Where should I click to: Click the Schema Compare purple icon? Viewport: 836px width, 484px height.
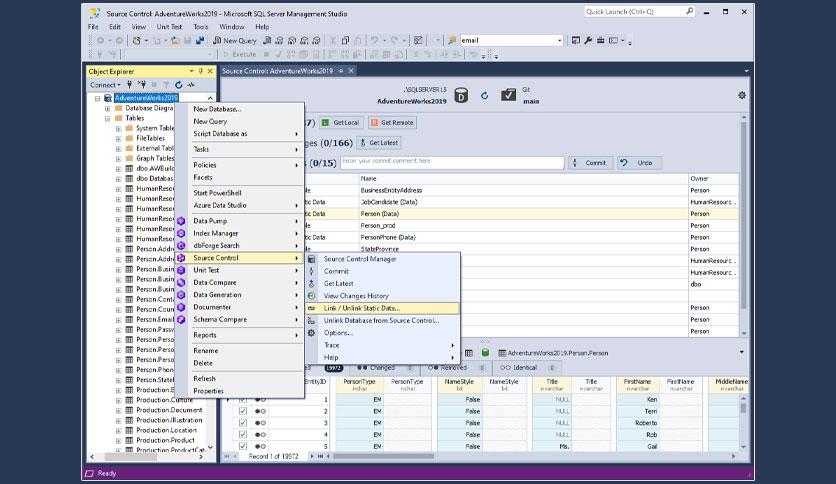(x=181, y=319)
